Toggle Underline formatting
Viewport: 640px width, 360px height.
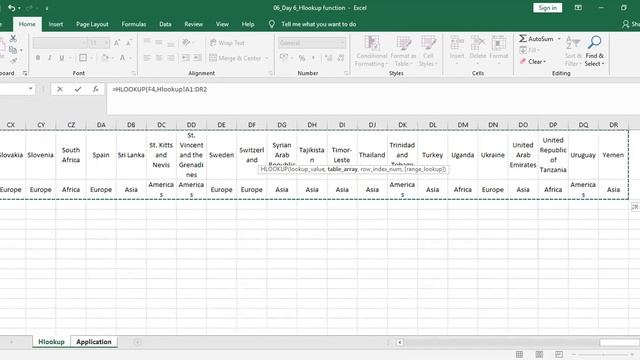[x=62, y=58]
